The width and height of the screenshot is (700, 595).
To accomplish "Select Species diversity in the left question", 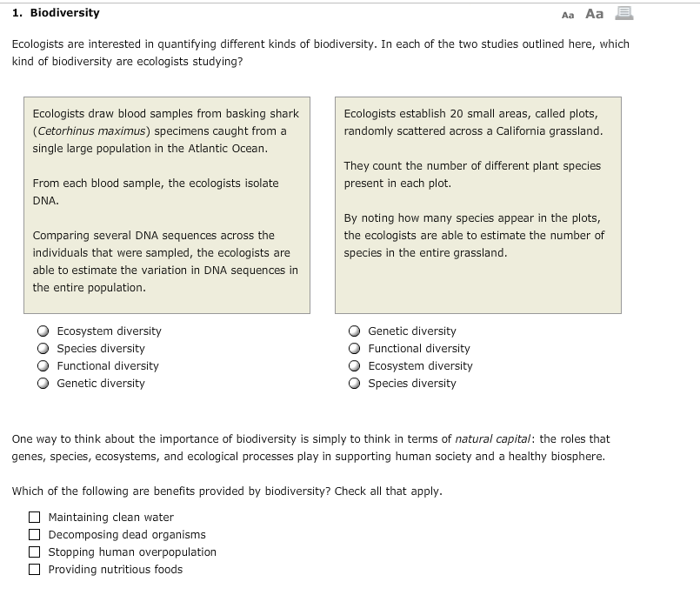I will pyautogui.click(x=42, y=348).
